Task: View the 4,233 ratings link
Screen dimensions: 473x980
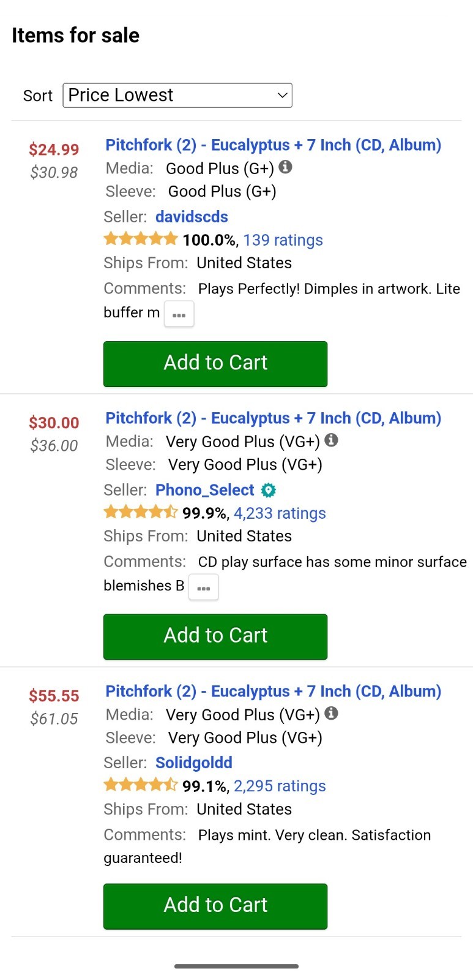Action: pos(280,513)
